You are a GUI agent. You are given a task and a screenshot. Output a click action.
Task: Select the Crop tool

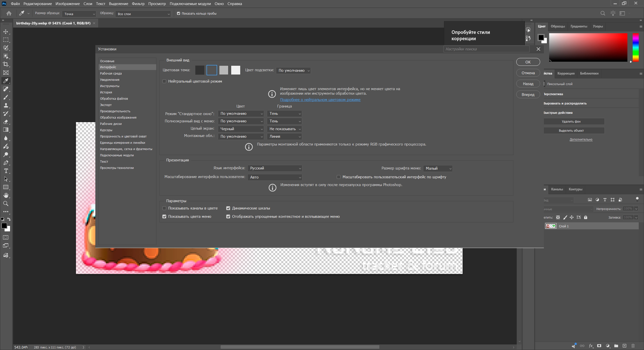(x=6, y=64)
